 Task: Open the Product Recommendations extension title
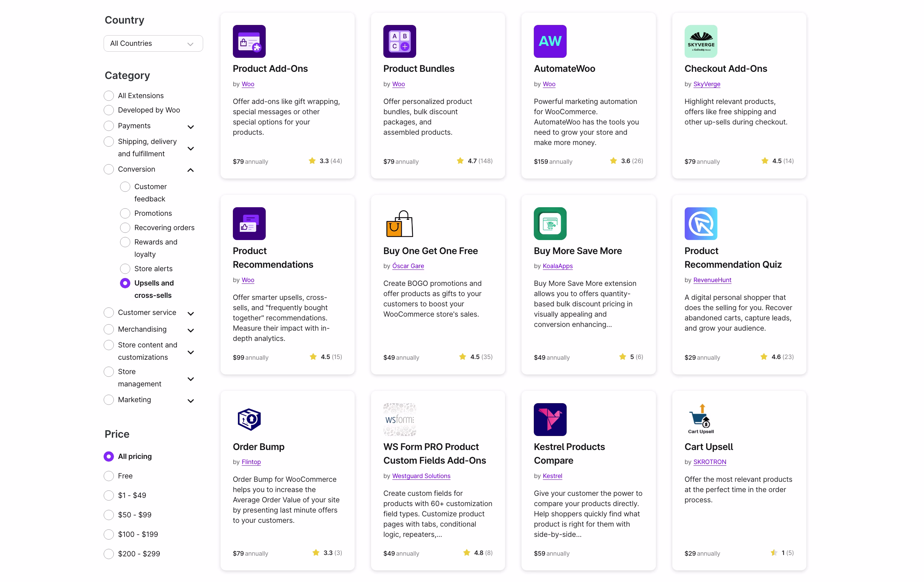coord(273,257)
